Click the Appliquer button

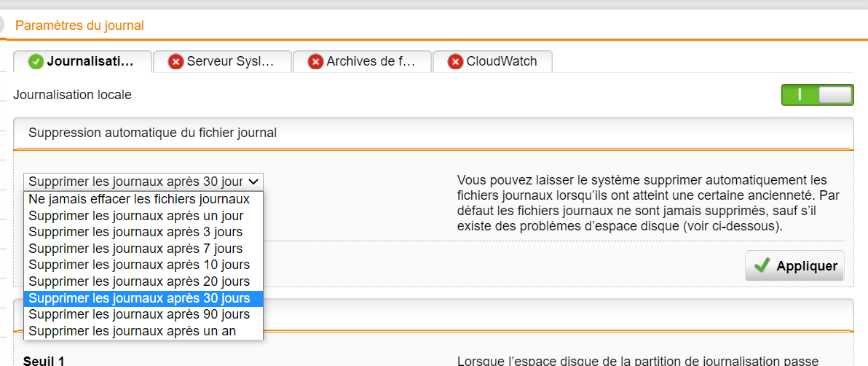tap(795, 265)
